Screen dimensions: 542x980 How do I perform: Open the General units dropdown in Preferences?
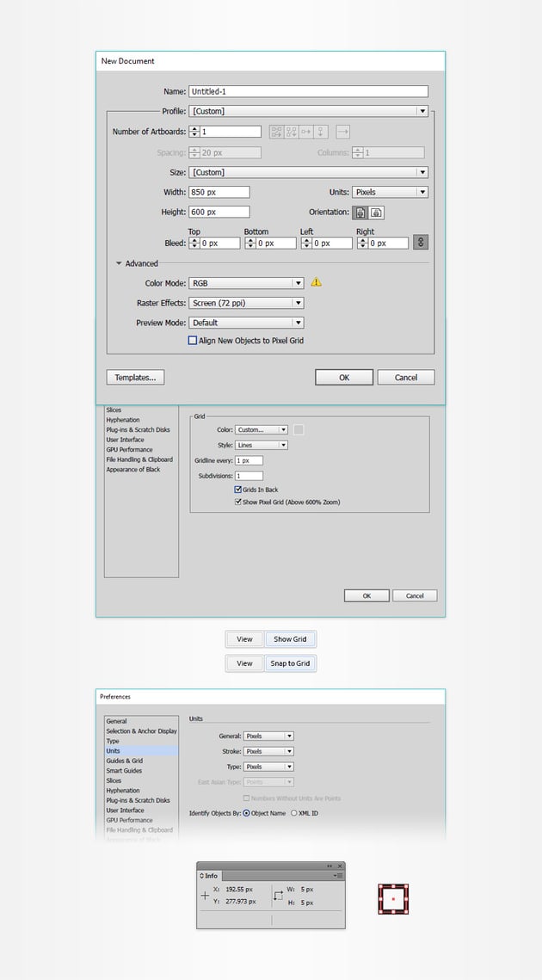[268, 737]
